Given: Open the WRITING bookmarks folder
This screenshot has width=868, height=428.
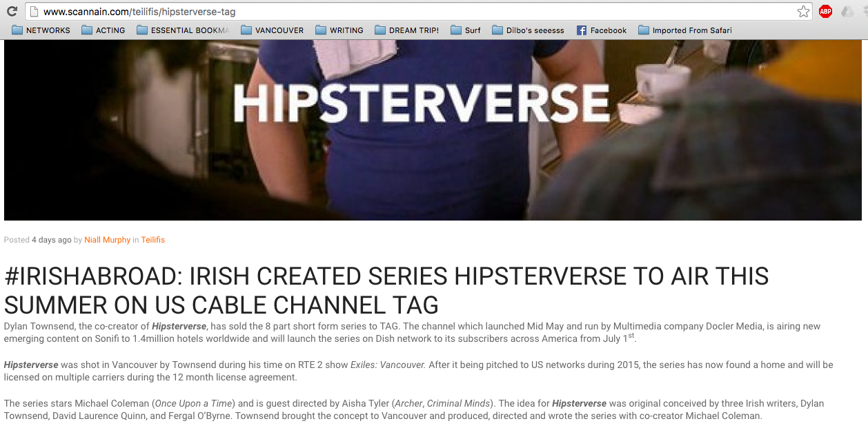Looking at the screenshot, I should [339, 30].
